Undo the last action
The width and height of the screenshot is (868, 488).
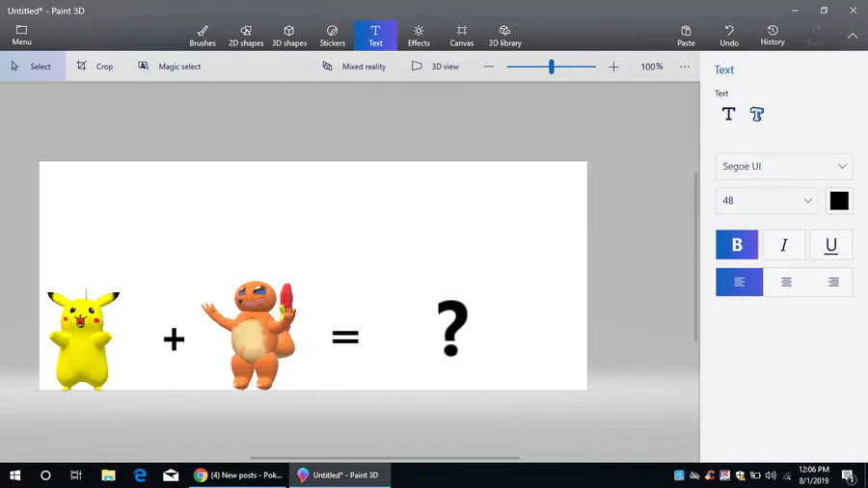click(x=729, y=36)
